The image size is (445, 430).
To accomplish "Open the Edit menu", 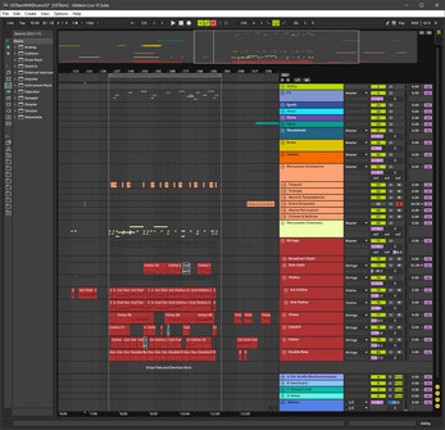I will (x=17, y=14).
